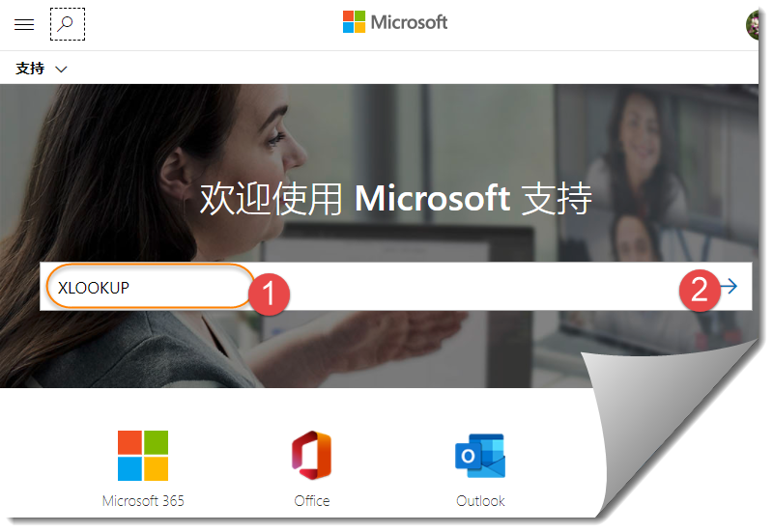Open the user profile avatar
This screenshot has width=773, height=532.
753,25
